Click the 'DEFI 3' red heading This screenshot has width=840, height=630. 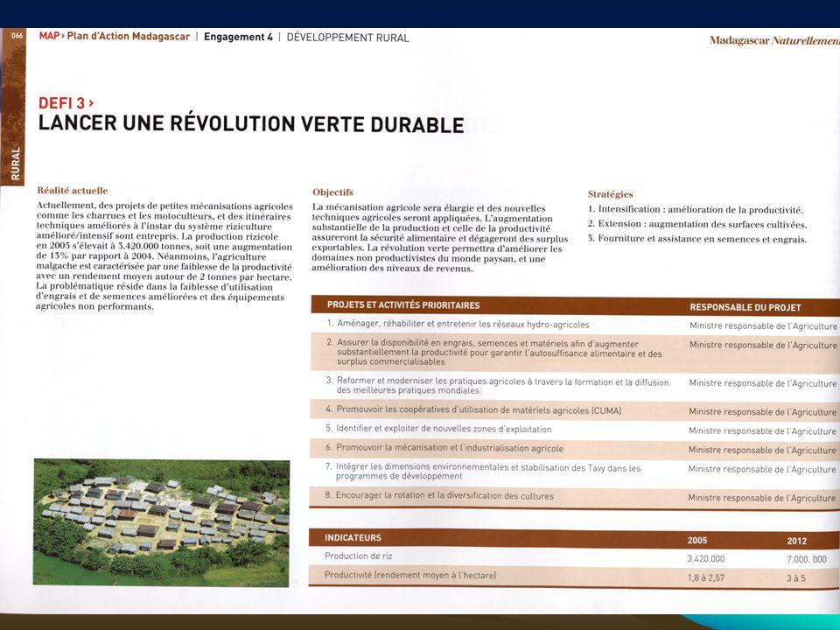(66, 103)
